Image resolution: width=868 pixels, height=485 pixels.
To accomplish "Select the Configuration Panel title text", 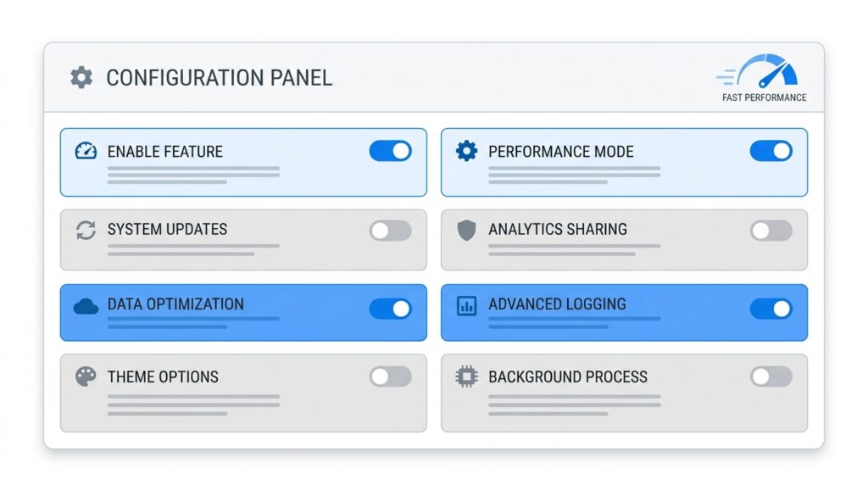I will point(220,78).
